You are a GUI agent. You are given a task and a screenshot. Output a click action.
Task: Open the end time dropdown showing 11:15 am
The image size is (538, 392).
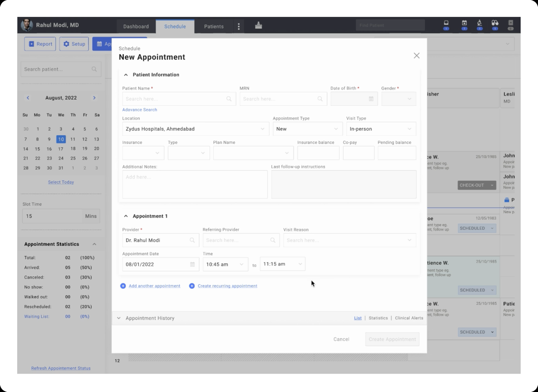coord(282,264)
